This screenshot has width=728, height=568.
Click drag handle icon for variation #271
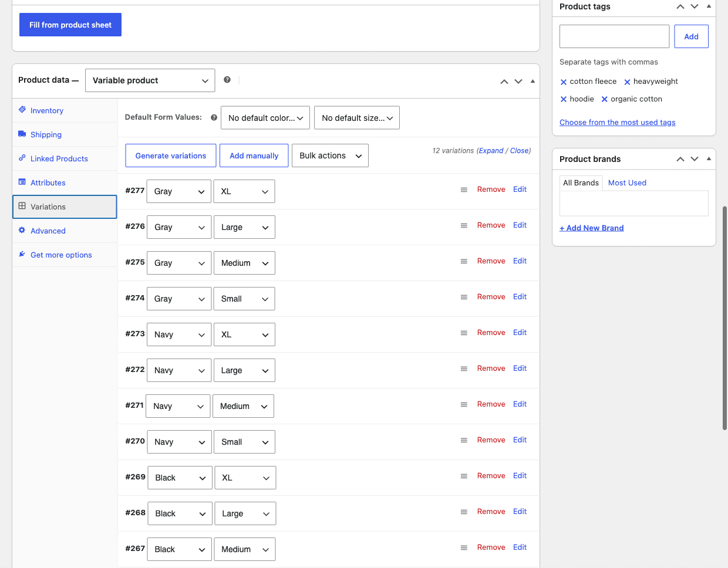pyautogui.click(x=464, y=404)
